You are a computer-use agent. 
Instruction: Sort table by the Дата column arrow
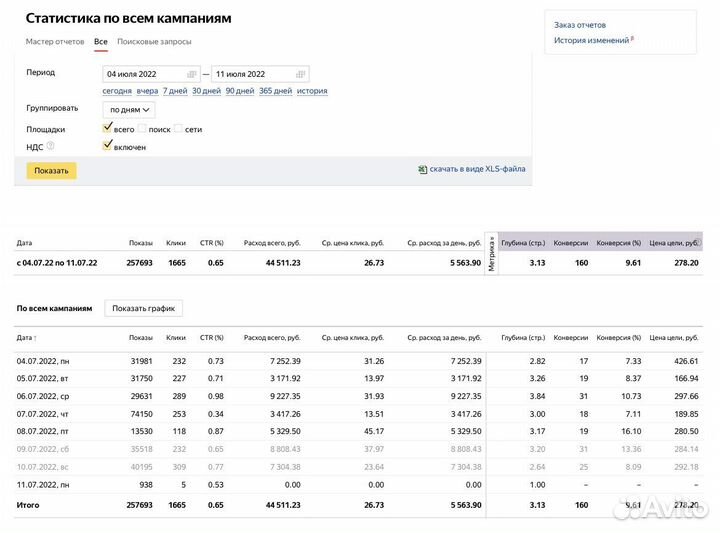(x=36, y=337)
